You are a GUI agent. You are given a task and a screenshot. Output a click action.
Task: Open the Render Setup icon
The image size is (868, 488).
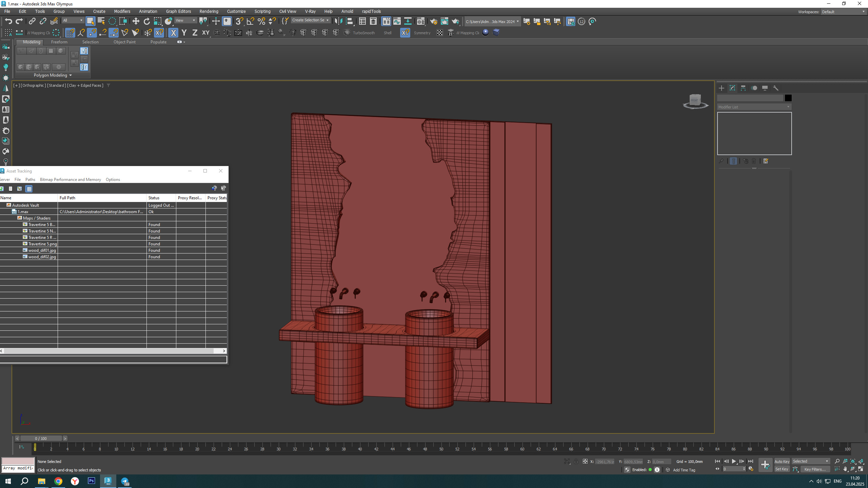click(x=433, y=21)
